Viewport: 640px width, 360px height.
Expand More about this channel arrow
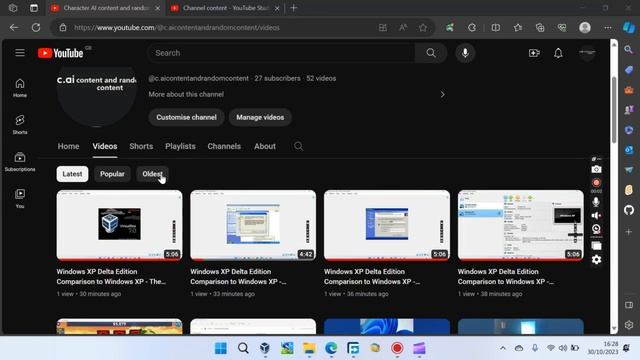coord(442,94)
